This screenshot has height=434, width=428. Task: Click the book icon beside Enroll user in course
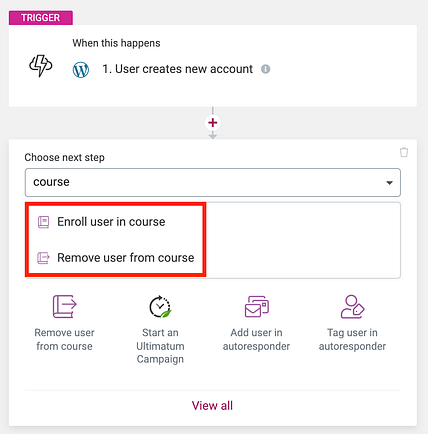43,222
